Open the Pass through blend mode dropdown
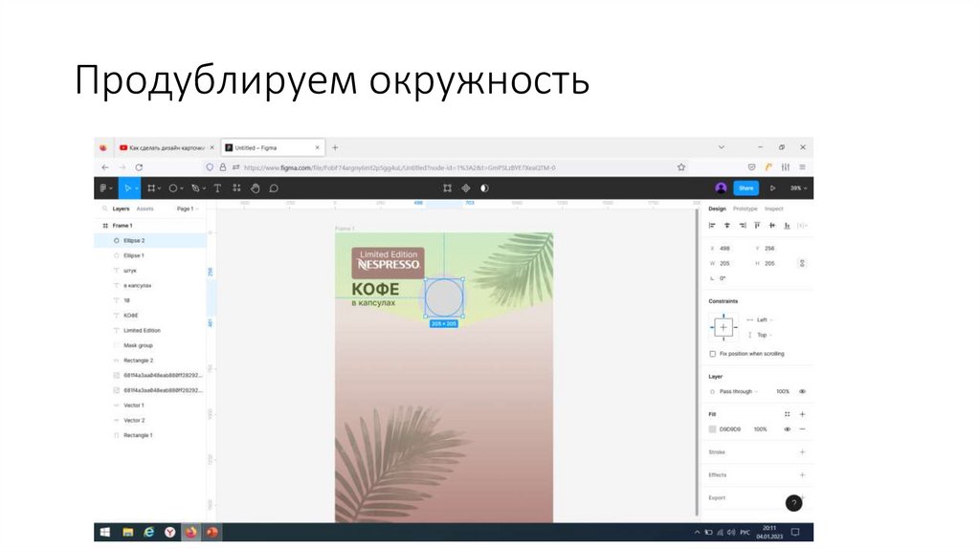 click(738, 391)
